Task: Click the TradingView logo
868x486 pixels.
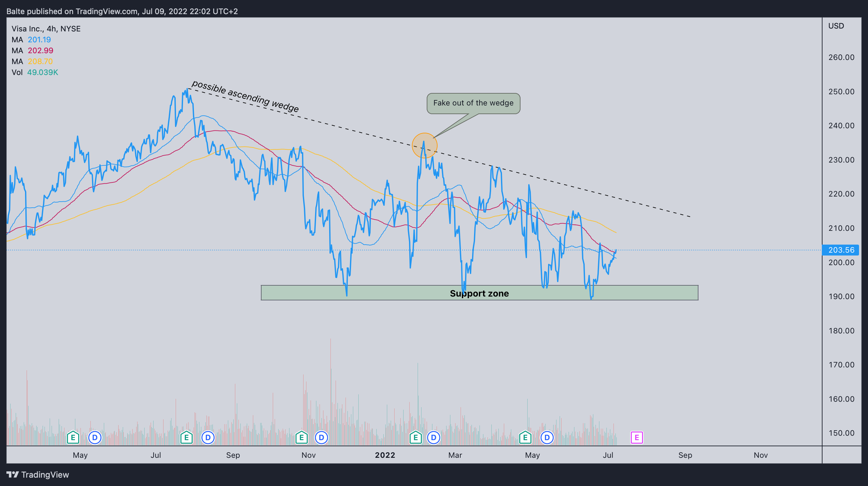Action: tap(38, 474)
